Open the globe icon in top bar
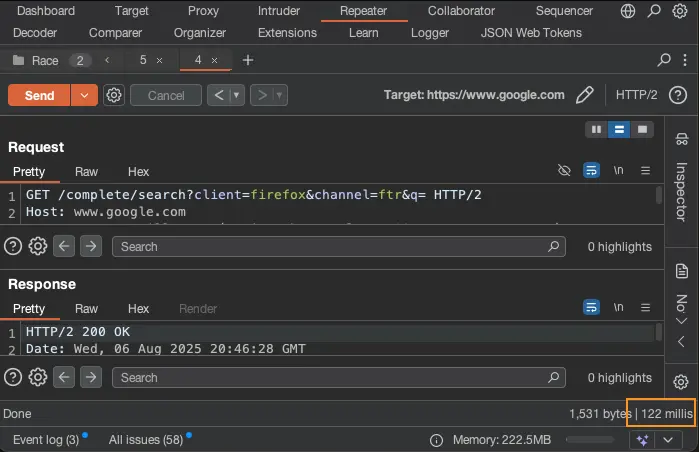Screen dimensions: 699x452 coord(628,11)
